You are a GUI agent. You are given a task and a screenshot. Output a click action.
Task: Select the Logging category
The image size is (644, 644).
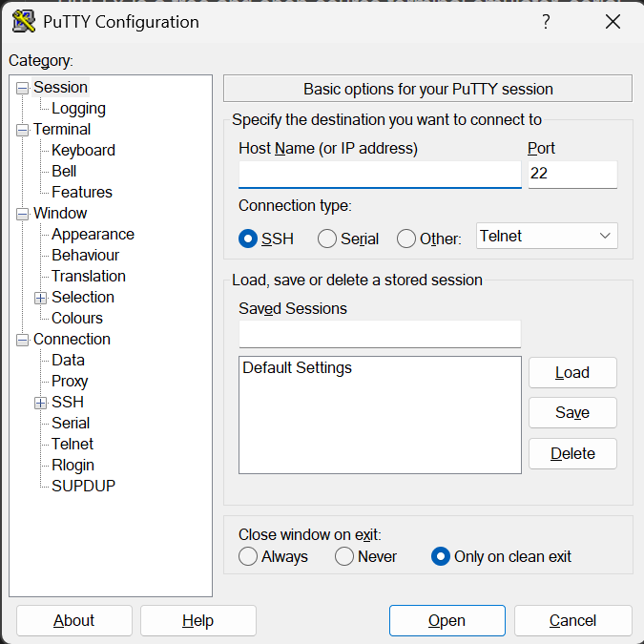click(78, 108)
